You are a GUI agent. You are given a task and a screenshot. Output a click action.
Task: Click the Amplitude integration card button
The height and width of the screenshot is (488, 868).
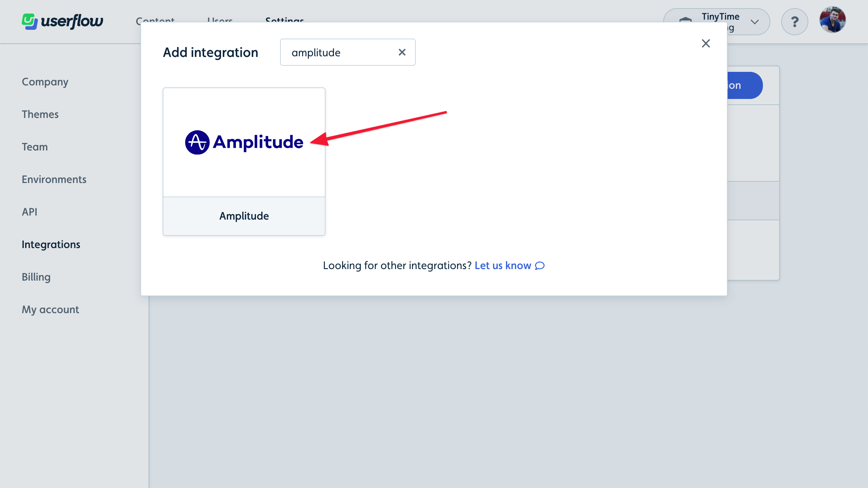tap(244, 161)
